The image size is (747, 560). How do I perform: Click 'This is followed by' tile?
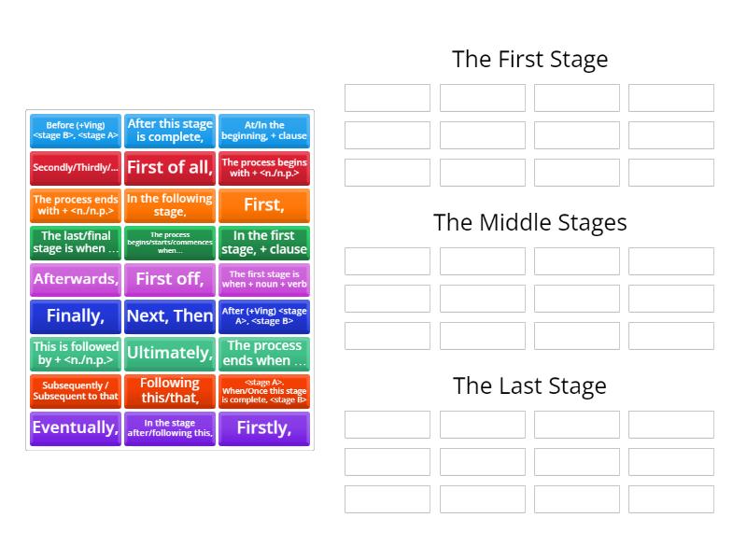pos(76,353)
